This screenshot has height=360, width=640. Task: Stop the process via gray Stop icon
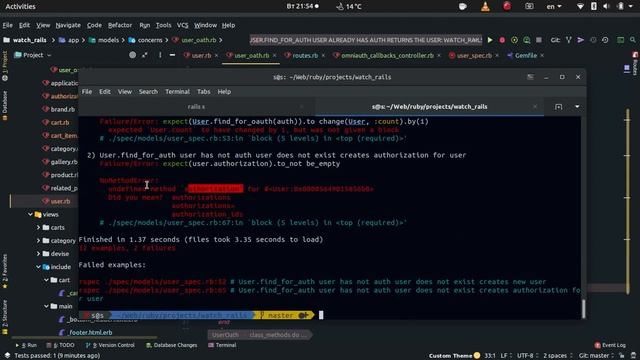[539, 40]
